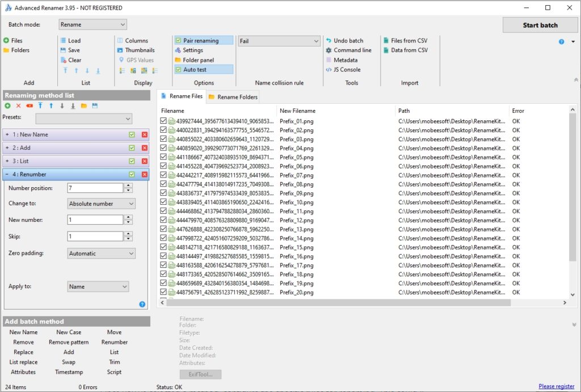Uncheck the first file's checkbox
The image size is (581, 392).
[x=162, y=121]
